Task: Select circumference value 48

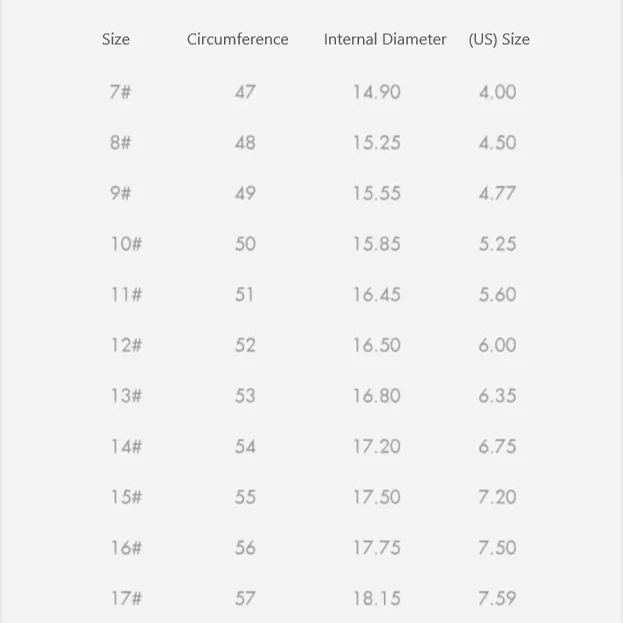Action: [245, 143]
